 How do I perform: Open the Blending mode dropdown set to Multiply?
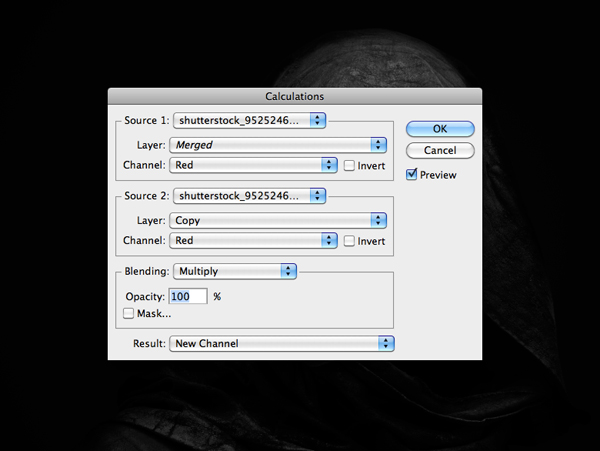pyautogui.click(x=235, y=271)
